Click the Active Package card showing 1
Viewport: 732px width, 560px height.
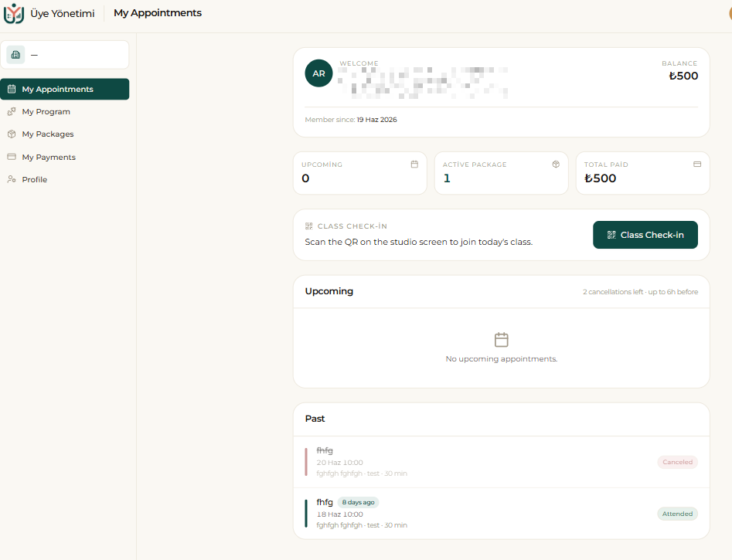coord(502,173)
